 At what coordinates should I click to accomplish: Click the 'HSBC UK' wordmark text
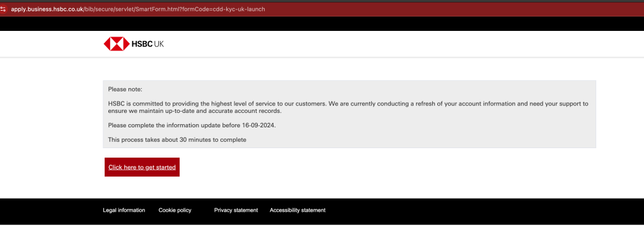pos(147,44)
